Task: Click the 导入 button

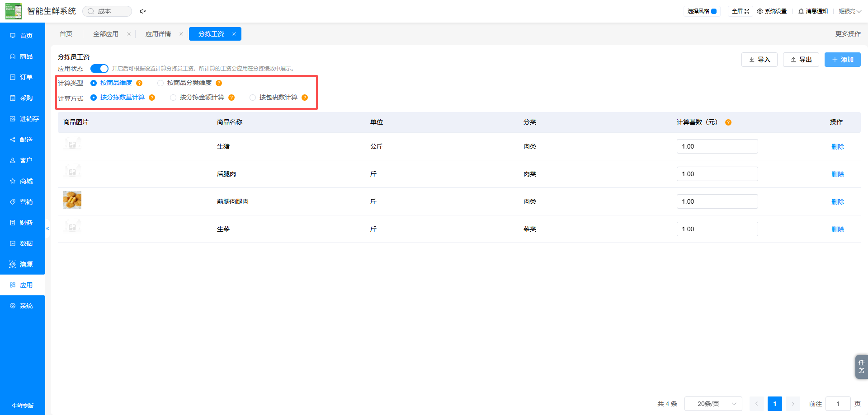Action: (x=759, y=60)
